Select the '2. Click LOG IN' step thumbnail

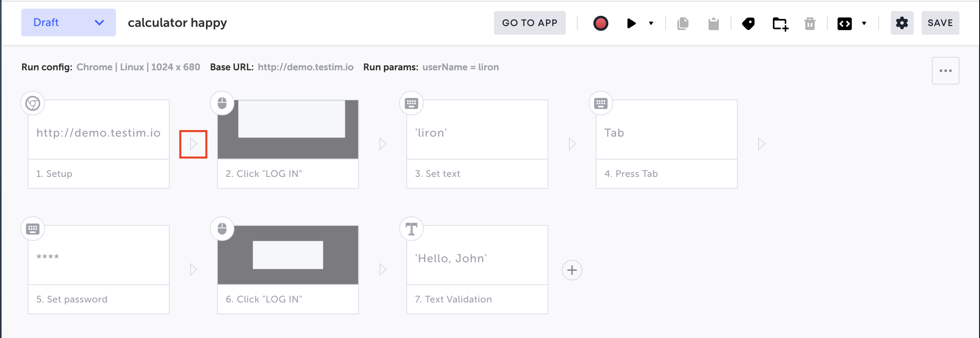[288, 130]
